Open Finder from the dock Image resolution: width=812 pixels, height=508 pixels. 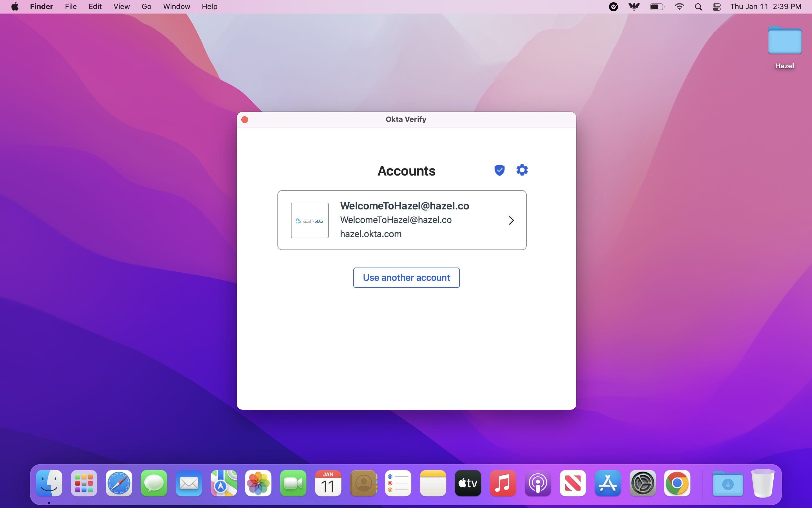click(x=49, y=483)
